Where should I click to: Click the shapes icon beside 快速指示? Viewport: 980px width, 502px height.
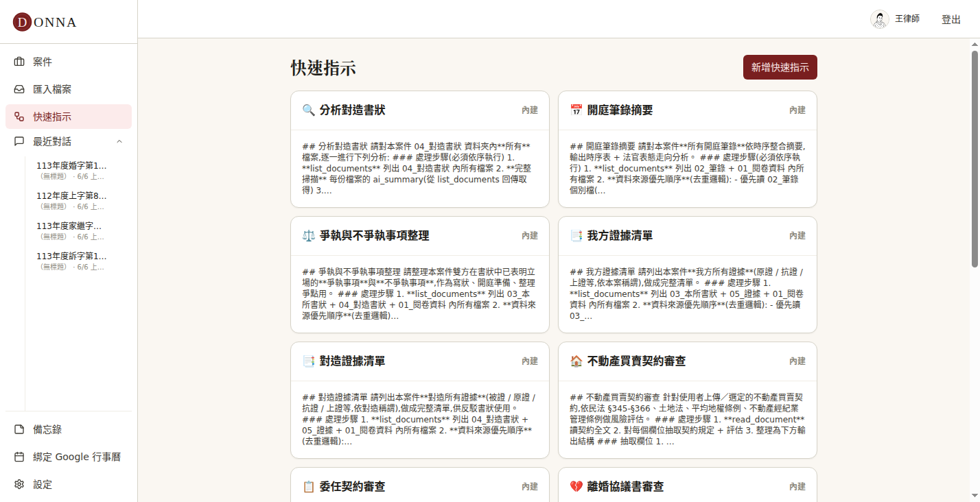pyautogui.click(x=19, y=117)
